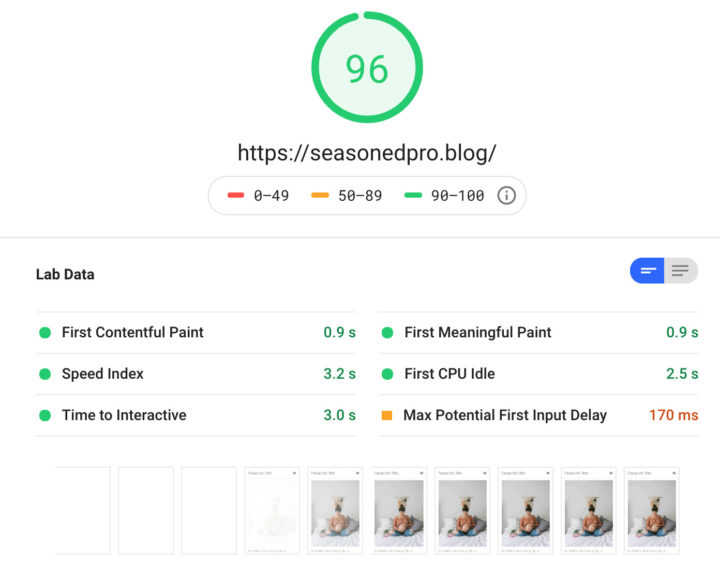
Task: Click First CPU Idle green dot
Action: [x=387, y=374]
